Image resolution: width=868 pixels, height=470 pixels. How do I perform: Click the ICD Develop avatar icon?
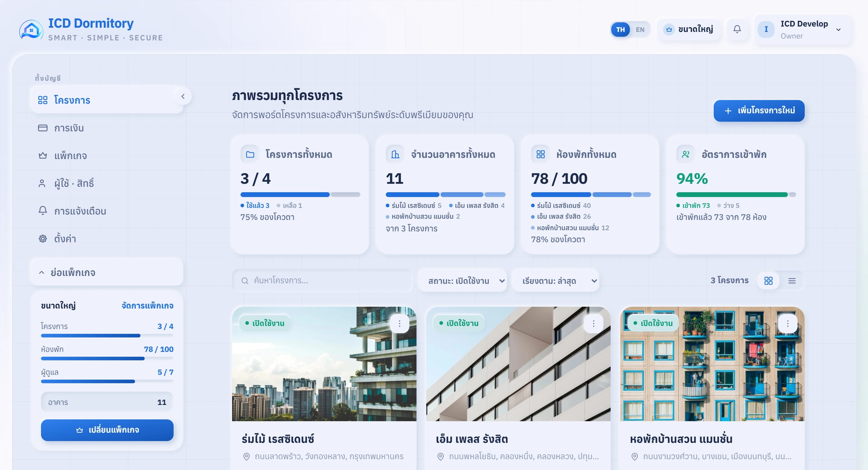click(766, 30)
